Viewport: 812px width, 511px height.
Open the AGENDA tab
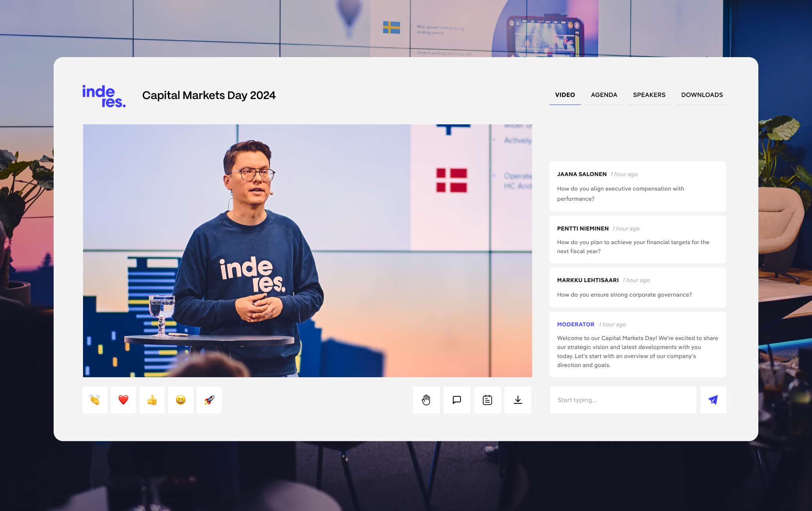604,95
